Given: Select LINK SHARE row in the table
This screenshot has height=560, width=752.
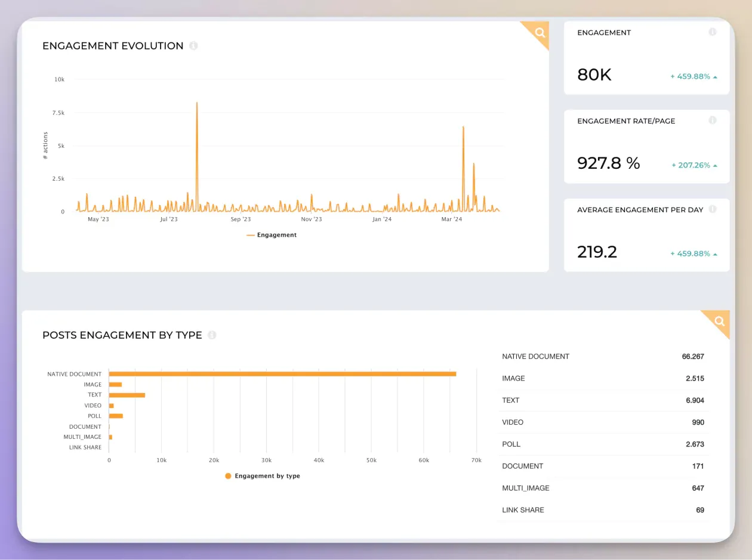Looking at the screenshot, I should coord(603,510).
